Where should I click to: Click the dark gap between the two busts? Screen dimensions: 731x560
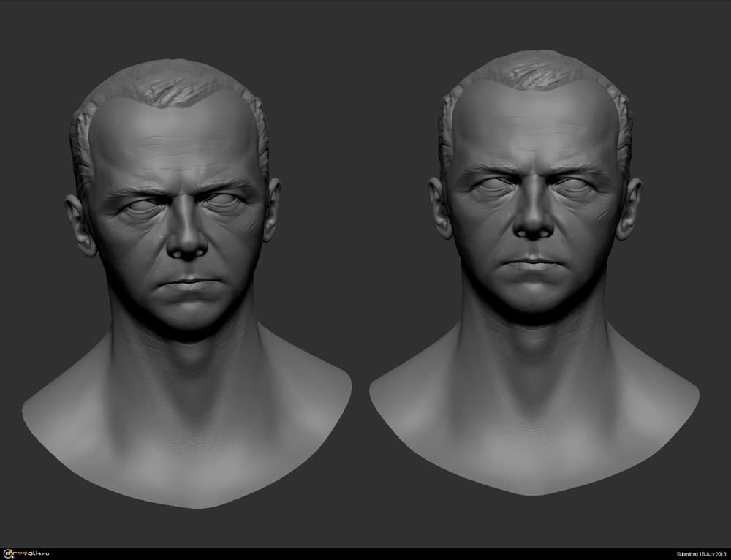(x=360, y=219)
